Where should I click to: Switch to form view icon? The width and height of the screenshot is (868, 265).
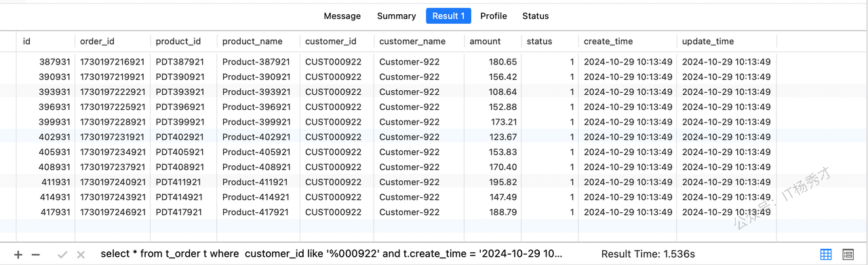click(848, 254)
